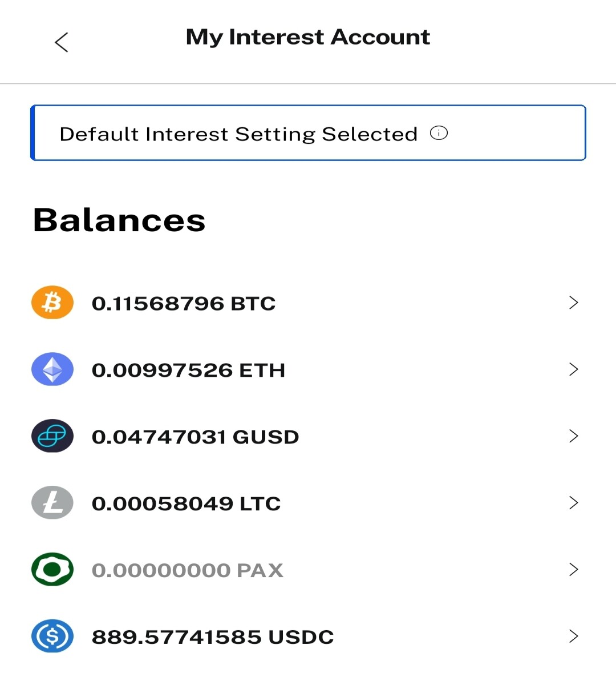Screen dimensions: 616x685
Task: Select the 0.04747031 GUSD balance text
Action: (195, 437)
